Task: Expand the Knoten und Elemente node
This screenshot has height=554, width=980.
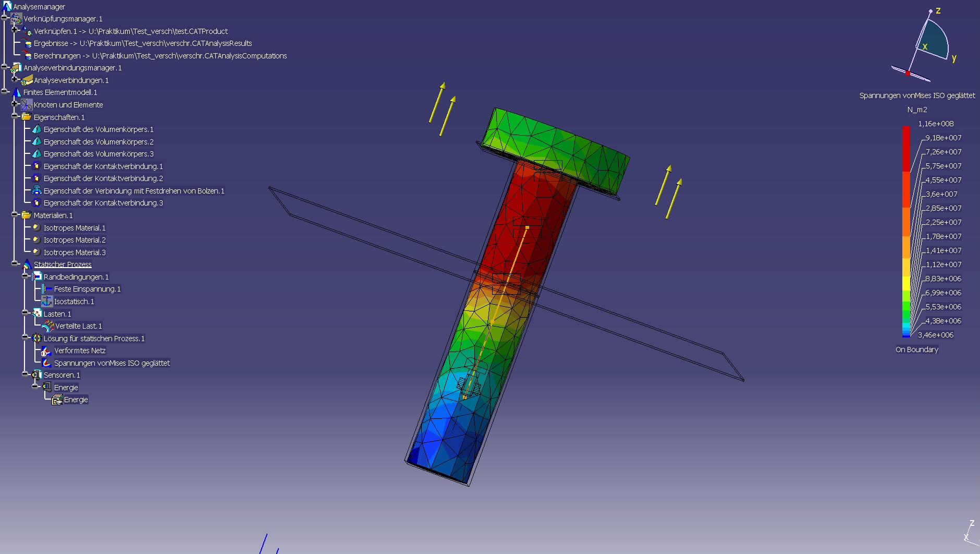Action: click(15, 104)
